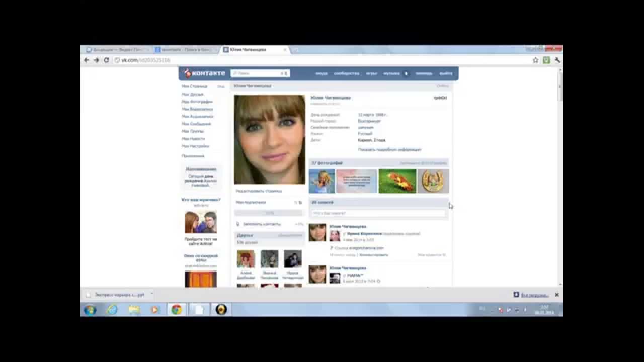Open 'Приложения' in the sidebar

(x=193, y=156)
